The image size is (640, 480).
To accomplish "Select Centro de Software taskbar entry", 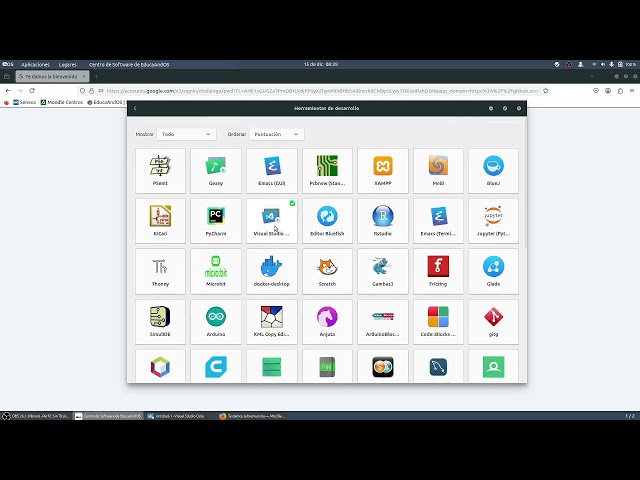I will 108,416.
